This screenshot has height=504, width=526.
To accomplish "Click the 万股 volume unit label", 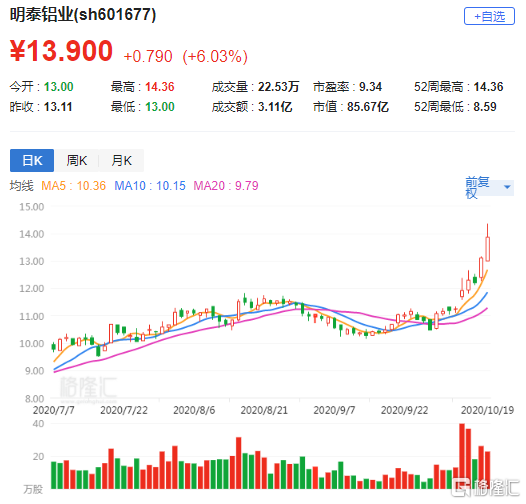I will click(33, 490).
